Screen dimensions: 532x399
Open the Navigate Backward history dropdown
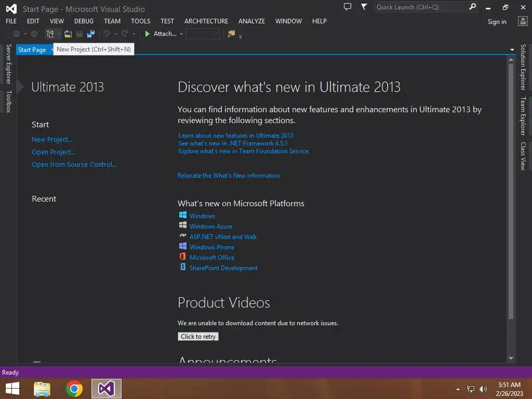tap(25, 34)
